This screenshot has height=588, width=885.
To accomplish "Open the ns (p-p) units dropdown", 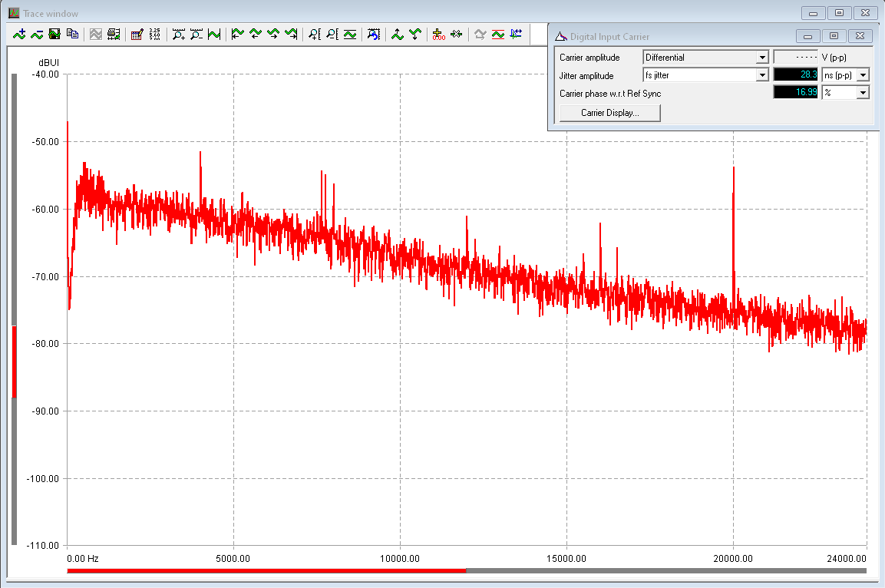I will (x=863, y=75).
